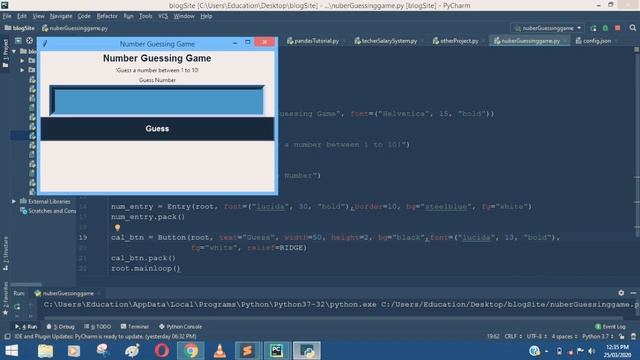Click the tool windows toggle in status bar corner
Screen dimensions: 640x360
point(7,336)
